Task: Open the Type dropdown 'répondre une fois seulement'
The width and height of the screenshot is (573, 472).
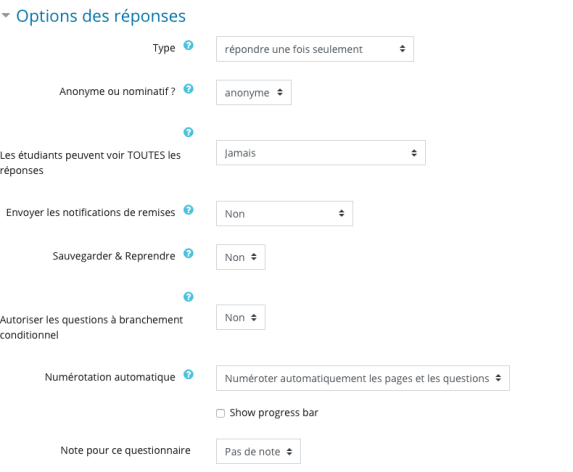Action: pyautogui.click(x=315, y=49)
